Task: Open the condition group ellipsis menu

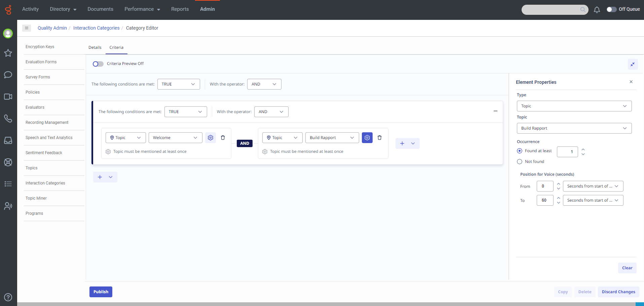Action: pos(495,111)
